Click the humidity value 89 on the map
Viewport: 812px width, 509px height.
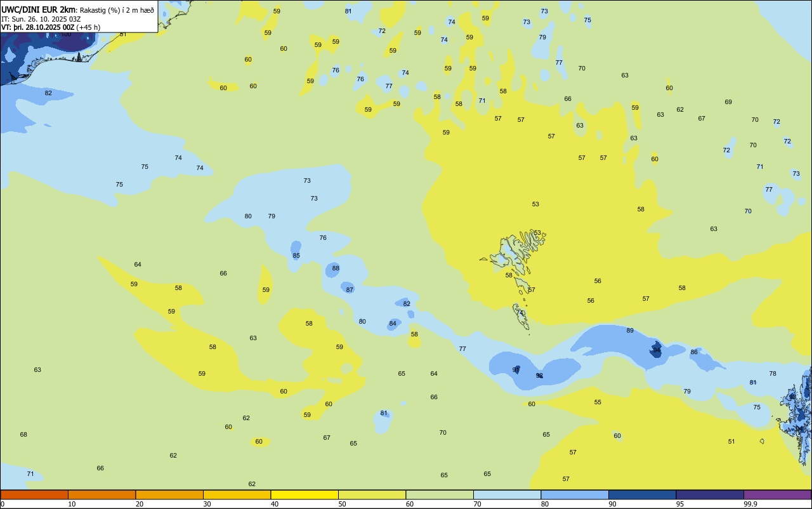point(630,331)
